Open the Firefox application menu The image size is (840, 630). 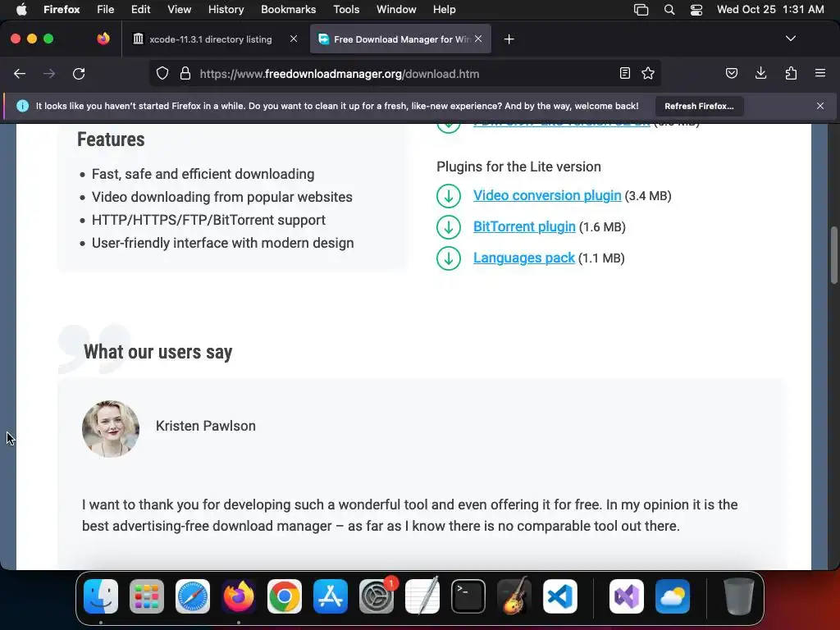tap(820, 73)
